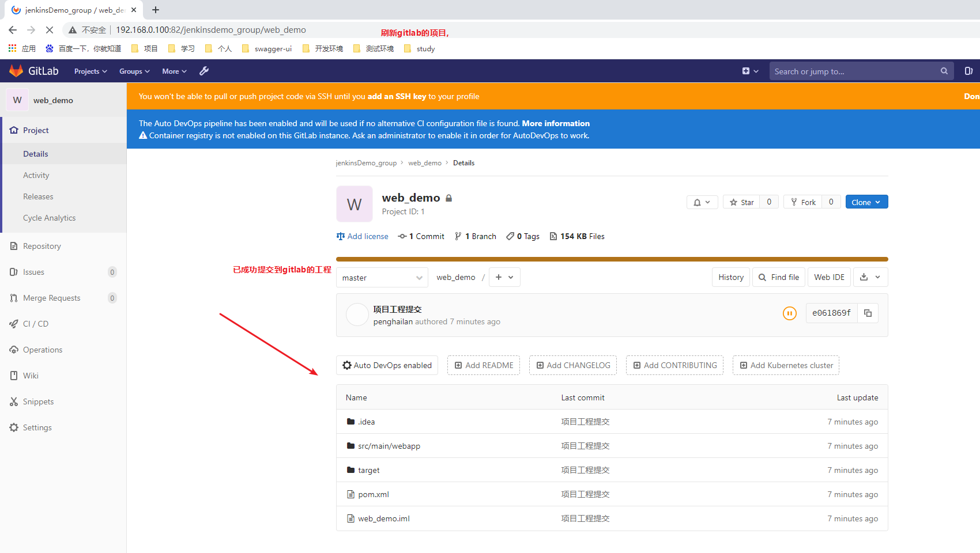Open the Wiki sidebar section

(32, 376)
